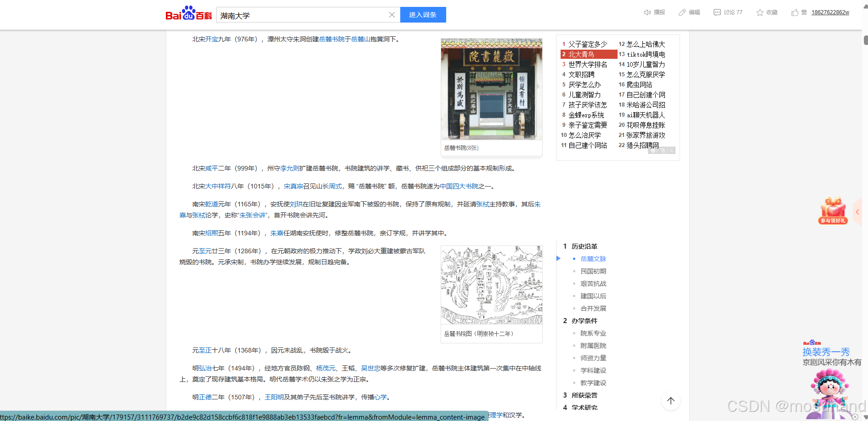The width and height of the screenshot is (868, 421).
Task: Select 民国初期 in the outline
Action: pyautogui.click(x=593, y=271)
